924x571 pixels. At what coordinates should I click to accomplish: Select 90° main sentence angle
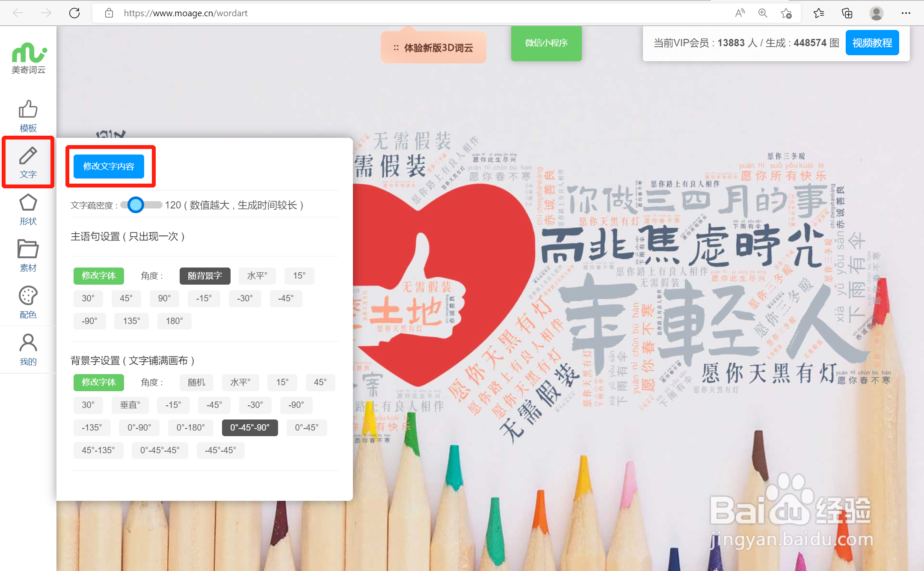[164, 298]
